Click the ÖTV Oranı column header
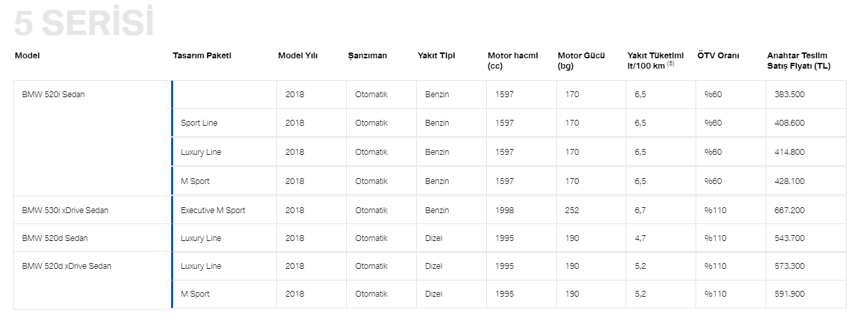Screen dimensions: 868x320 pos(718,56)
